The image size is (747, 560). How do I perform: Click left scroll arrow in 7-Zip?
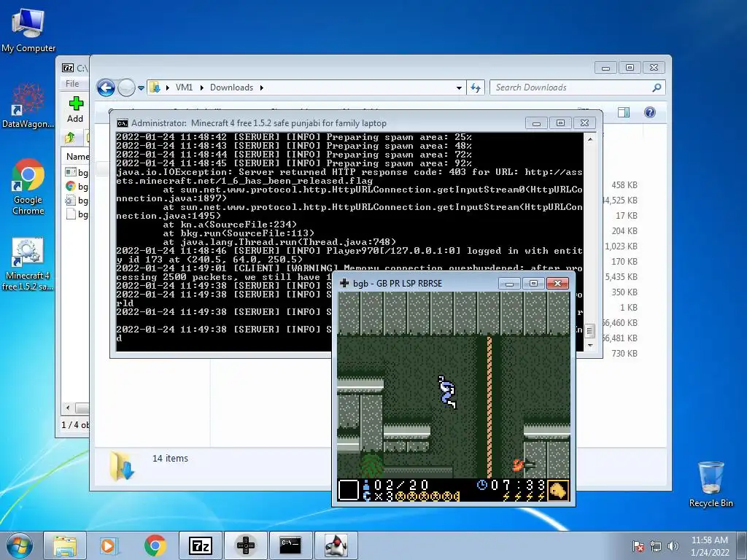68,408
